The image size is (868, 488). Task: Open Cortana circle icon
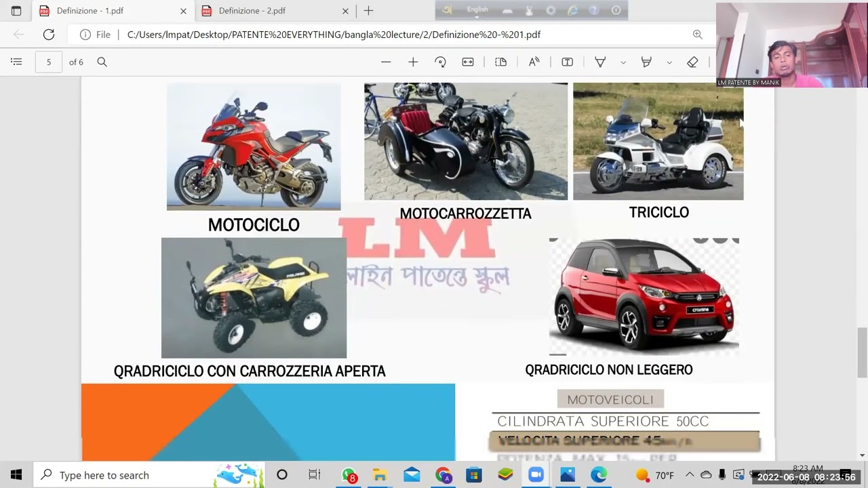click(x=282, y=475)
